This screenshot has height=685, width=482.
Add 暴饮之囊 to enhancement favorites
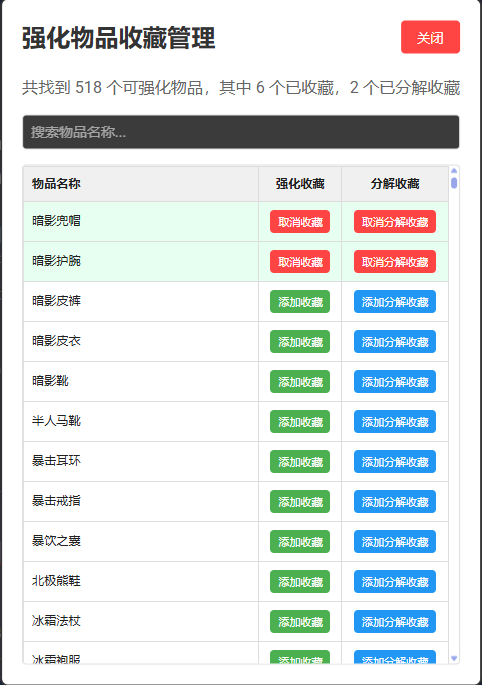click(300, 542)
